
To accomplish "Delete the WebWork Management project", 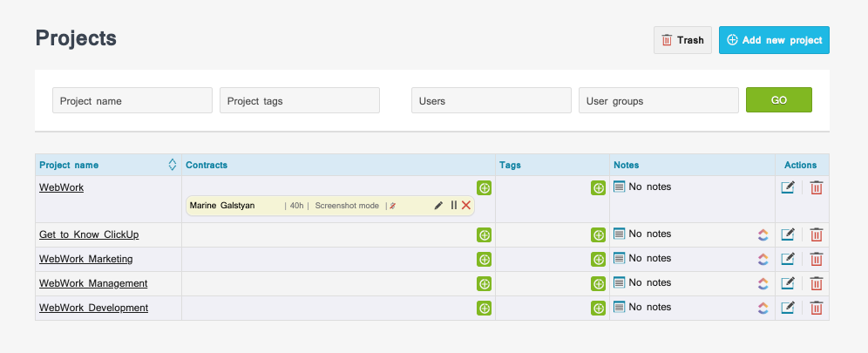I will tap(817, 283).
